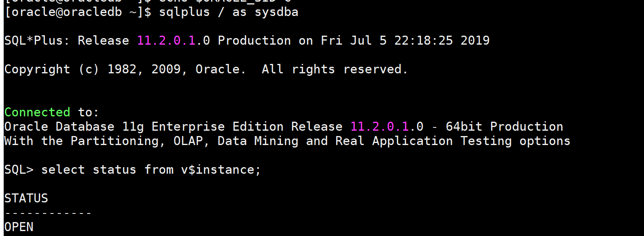Screen dimensions: 644x236
Task: Click the SQL*Plus banner label
Action: click(x=36, y=41)
